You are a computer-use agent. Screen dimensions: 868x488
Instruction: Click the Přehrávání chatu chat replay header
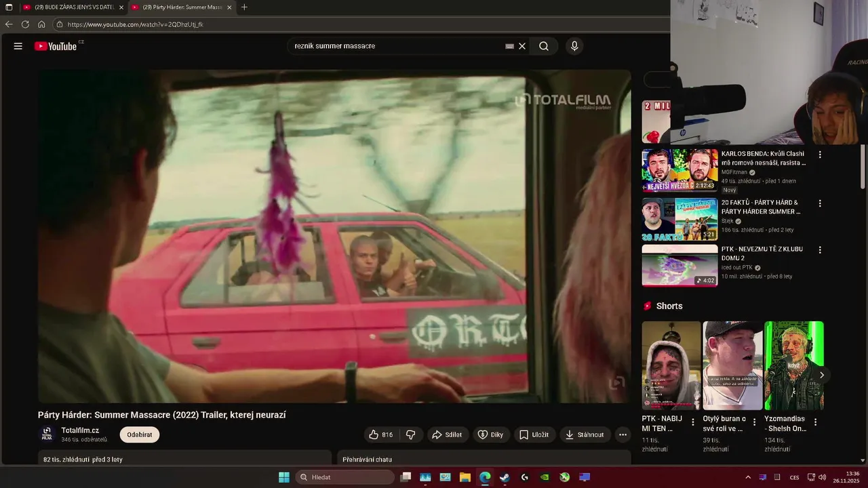tap(368, 460)
